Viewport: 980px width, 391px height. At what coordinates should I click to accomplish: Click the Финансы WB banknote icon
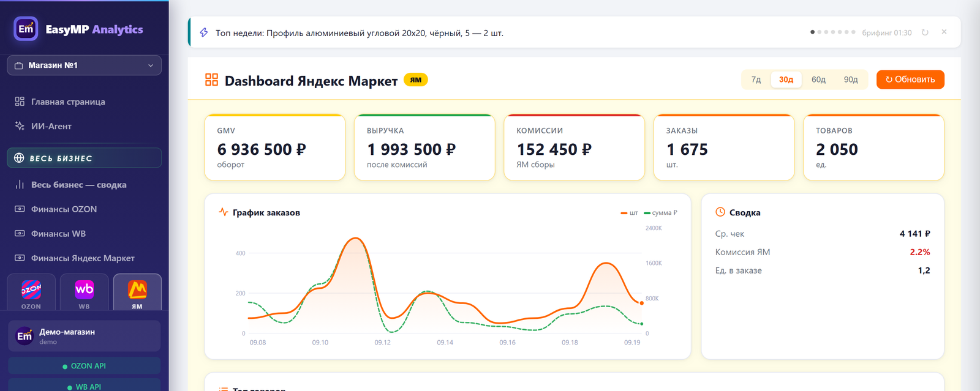coord(20,234)
